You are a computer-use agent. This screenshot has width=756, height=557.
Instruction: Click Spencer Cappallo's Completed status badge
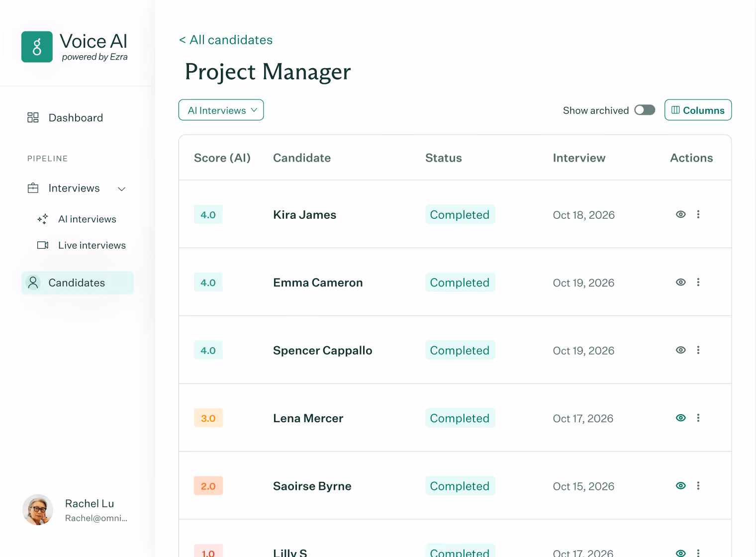click(460, 350)
